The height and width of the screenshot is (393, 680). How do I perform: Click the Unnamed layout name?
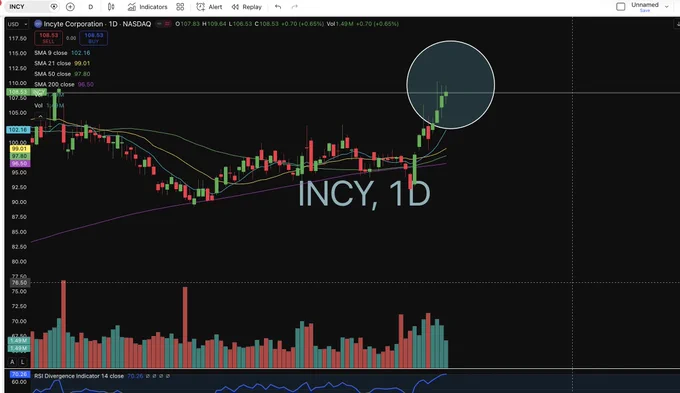click(x=644, y=5)
